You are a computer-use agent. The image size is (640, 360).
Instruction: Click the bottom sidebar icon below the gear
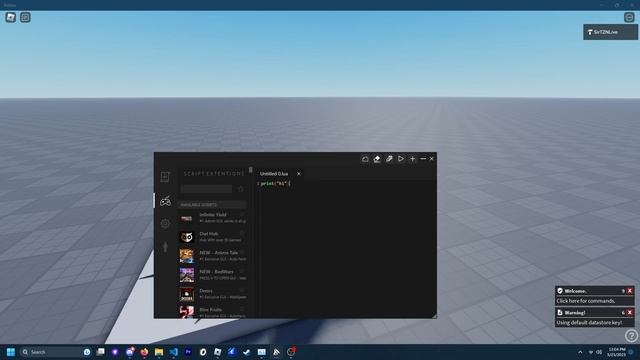tap(165, 247)
